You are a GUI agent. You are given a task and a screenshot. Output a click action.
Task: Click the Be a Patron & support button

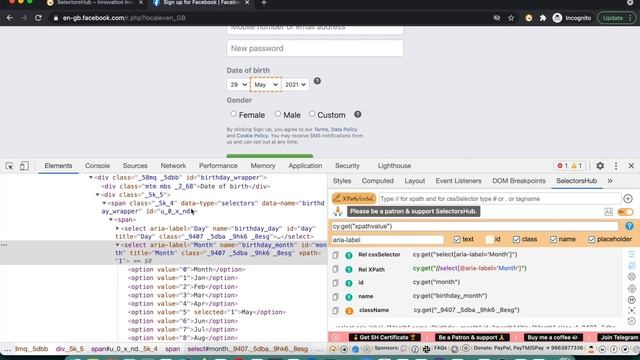(471, 338)
